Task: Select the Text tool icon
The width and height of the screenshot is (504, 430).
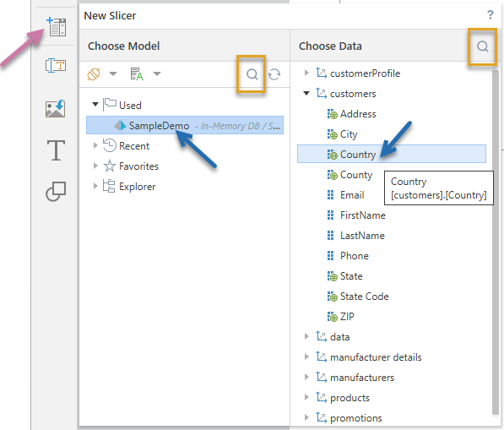Action: [x=56, y=150]
